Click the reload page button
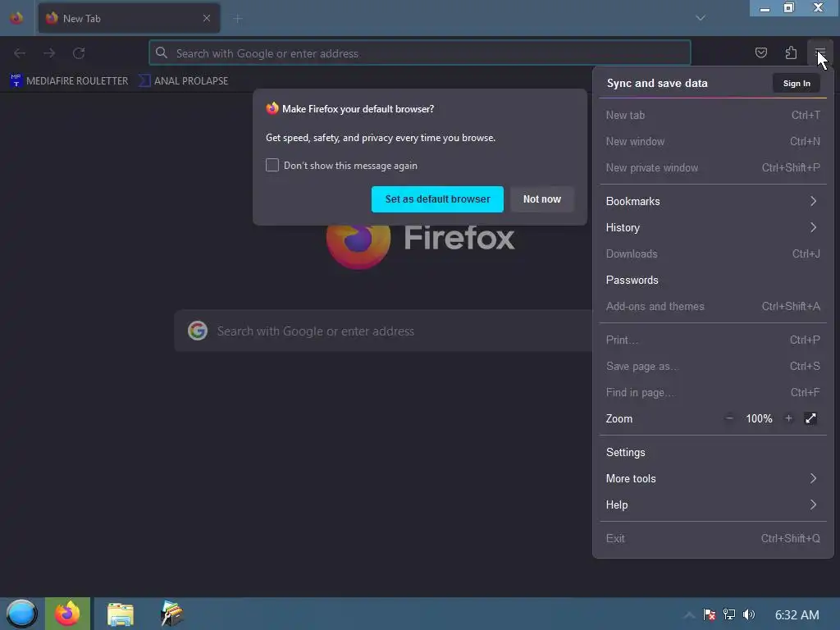Image resolution: width=840 pixels, height=630 pixels. [x=79, y=53]
